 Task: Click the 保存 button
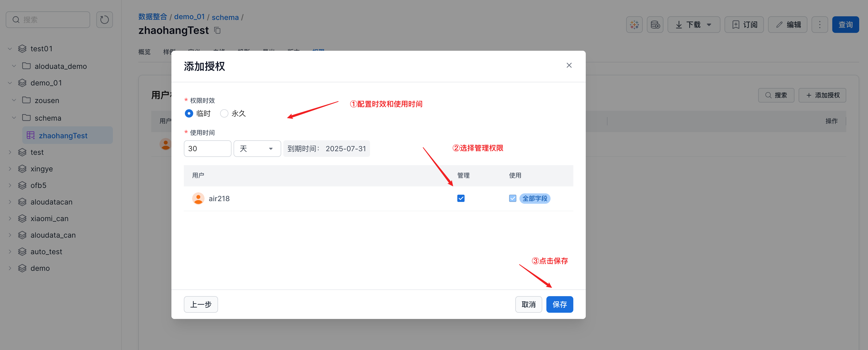click(x=559, y=304)
